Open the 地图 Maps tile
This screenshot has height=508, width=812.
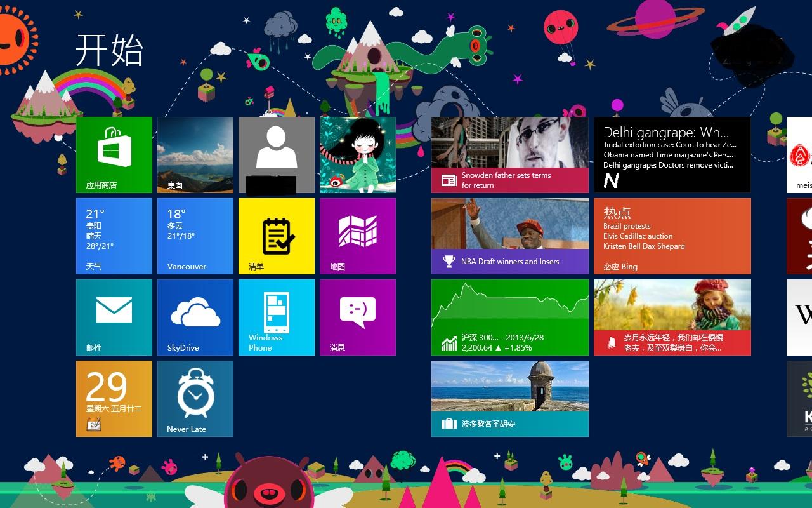358,236
